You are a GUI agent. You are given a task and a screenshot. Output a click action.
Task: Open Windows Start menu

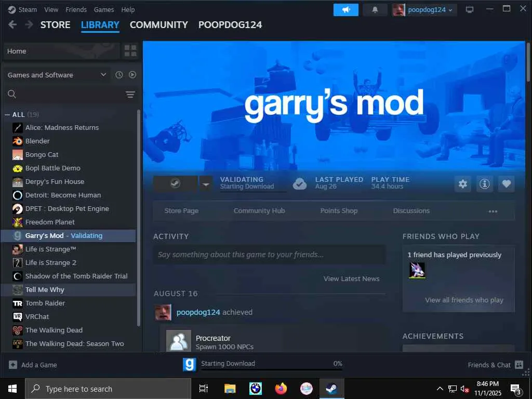point(12,389)
